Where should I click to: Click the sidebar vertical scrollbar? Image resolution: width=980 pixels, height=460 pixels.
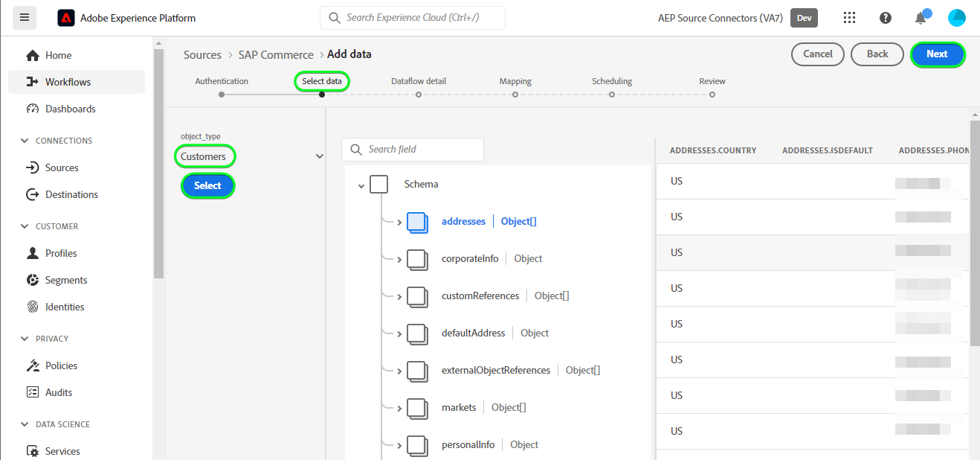pos(158,164)
